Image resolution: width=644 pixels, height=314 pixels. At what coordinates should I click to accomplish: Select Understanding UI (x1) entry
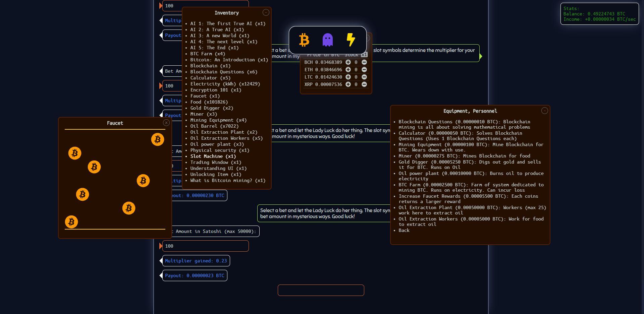(218, 169)
